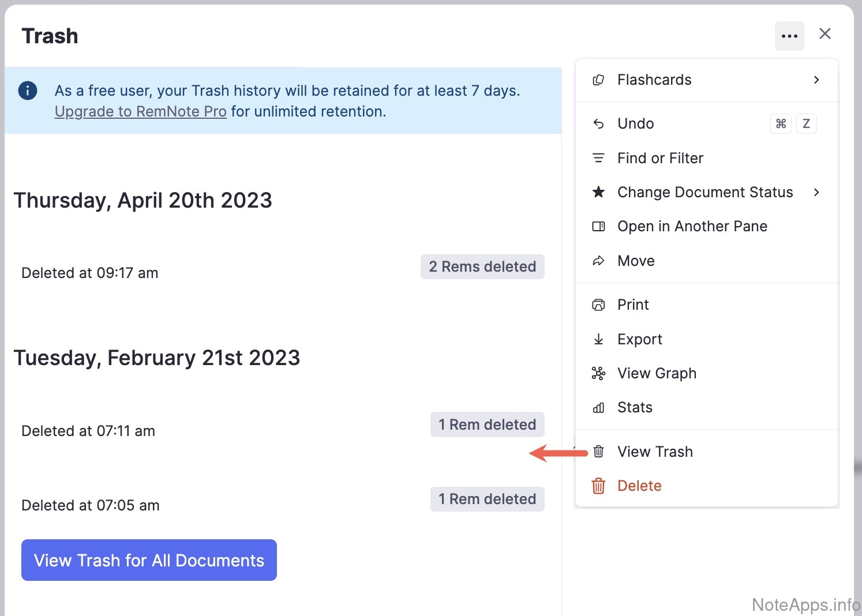Select the Deleted at 07:11 am entry
This screenshot has width=862, height=616.
click(88, 431)
